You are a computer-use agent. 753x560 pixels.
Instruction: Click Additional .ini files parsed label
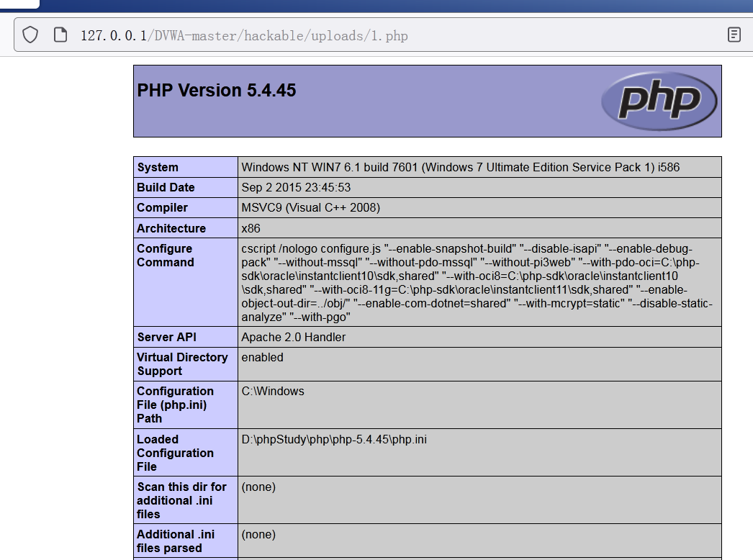175,541
